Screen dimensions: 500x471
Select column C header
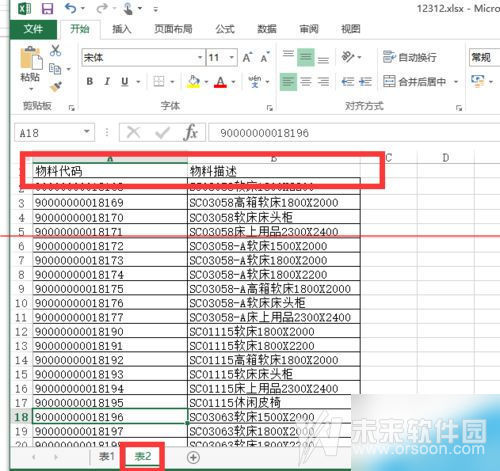click(389, 158)
